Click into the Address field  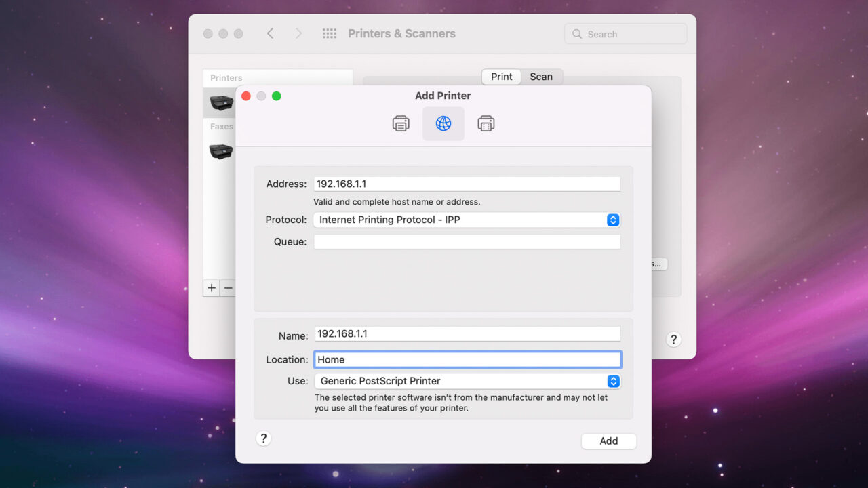467,184
